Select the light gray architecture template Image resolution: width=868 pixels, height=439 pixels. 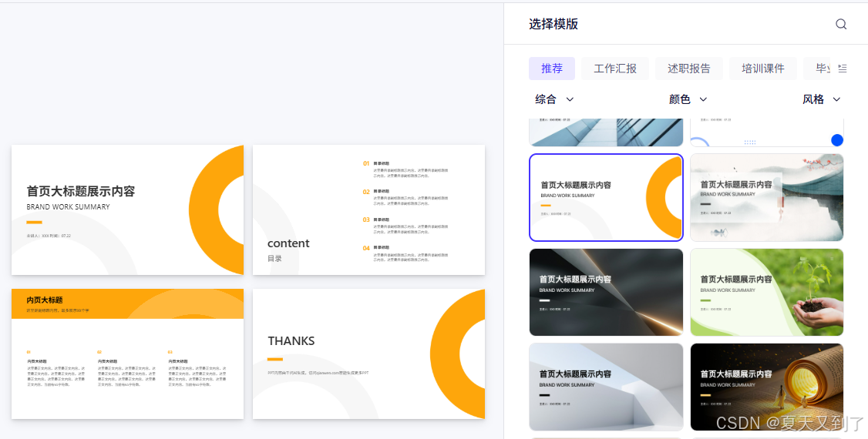tap(606, 387)
